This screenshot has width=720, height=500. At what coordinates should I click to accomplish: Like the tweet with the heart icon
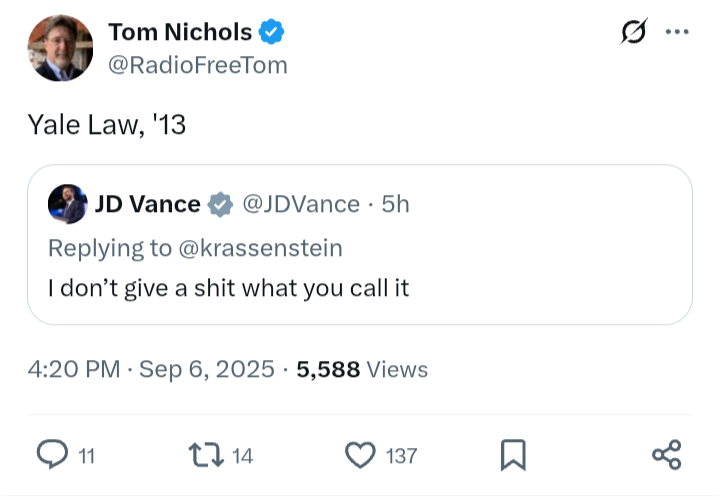(x=359, y=455)
